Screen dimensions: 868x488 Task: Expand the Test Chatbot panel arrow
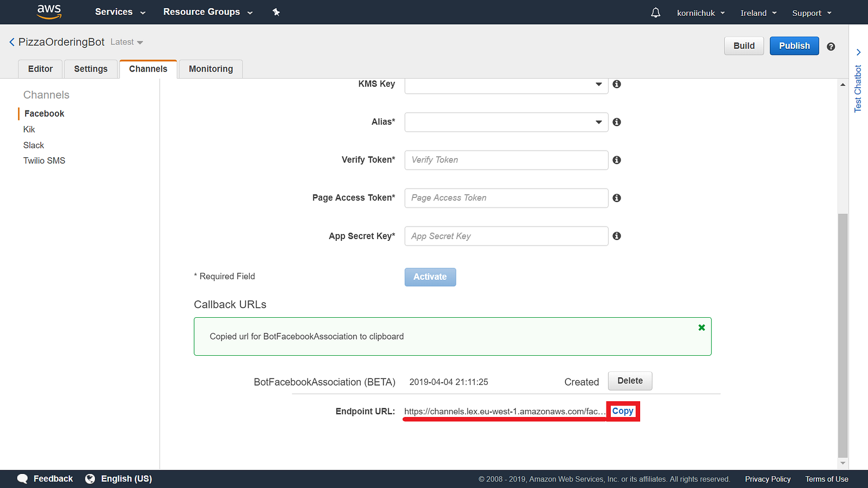point(858,52)
